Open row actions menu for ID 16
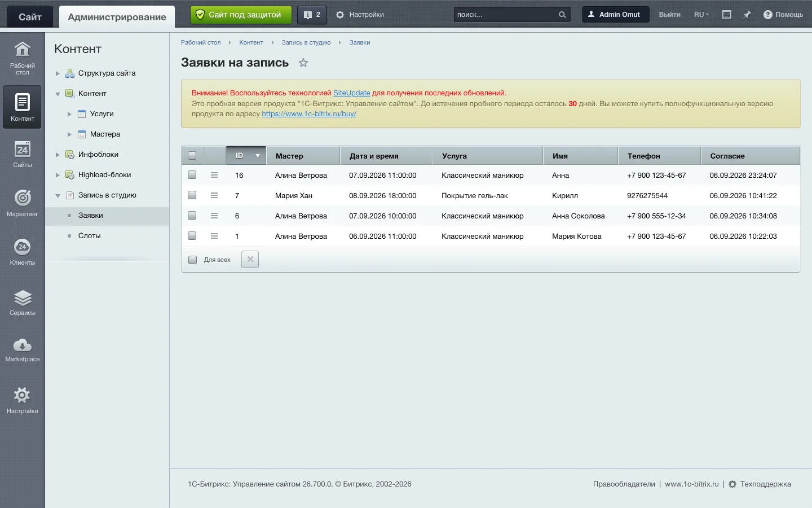Screen dimensions: 812x508 click(214, 176)
